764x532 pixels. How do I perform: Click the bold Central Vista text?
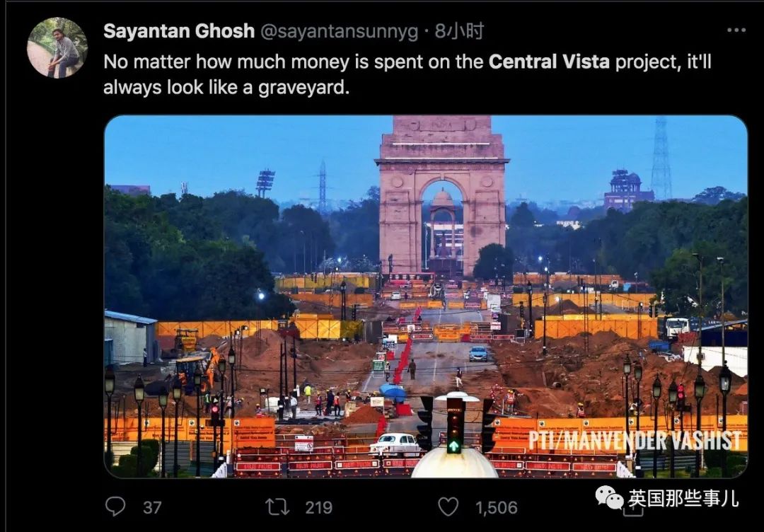549,62
